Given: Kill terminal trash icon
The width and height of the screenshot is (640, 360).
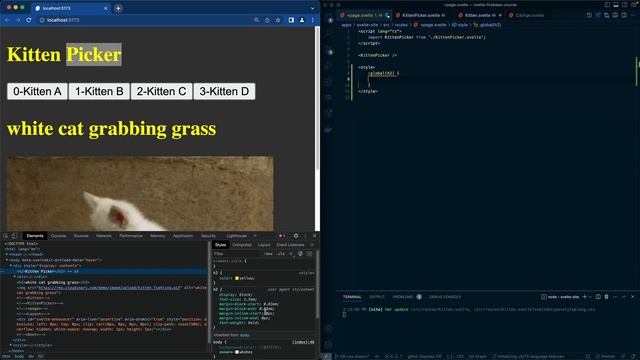Looking at the screenshot, I should (x=607, y=297).
